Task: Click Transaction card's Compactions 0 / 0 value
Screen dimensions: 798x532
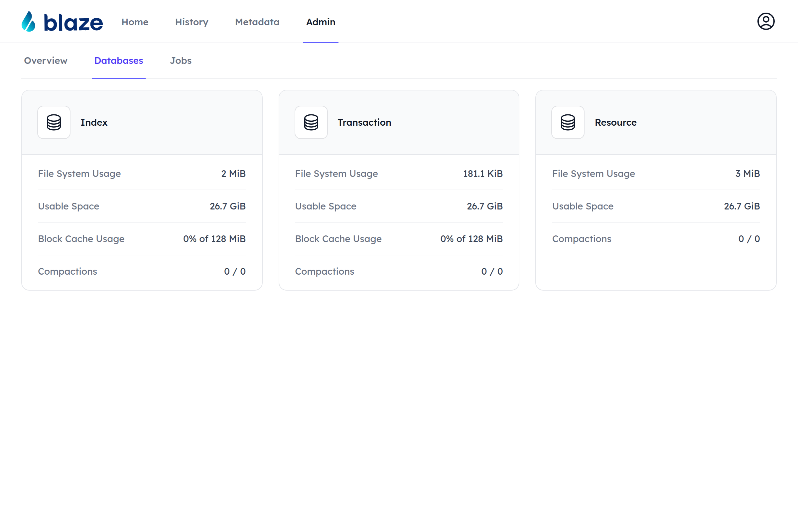Action: pos(492,271)
